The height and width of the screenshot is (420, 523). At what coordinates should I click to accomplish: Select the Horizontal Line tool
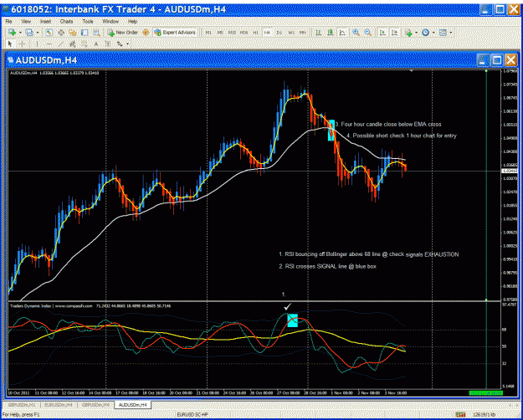pos(49,44)
